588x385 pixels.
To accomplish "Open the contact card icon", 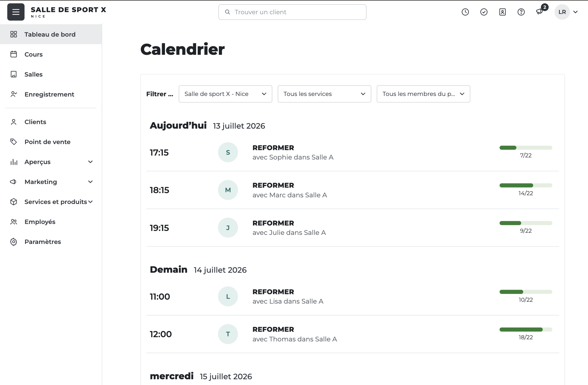I will (503, 12).
